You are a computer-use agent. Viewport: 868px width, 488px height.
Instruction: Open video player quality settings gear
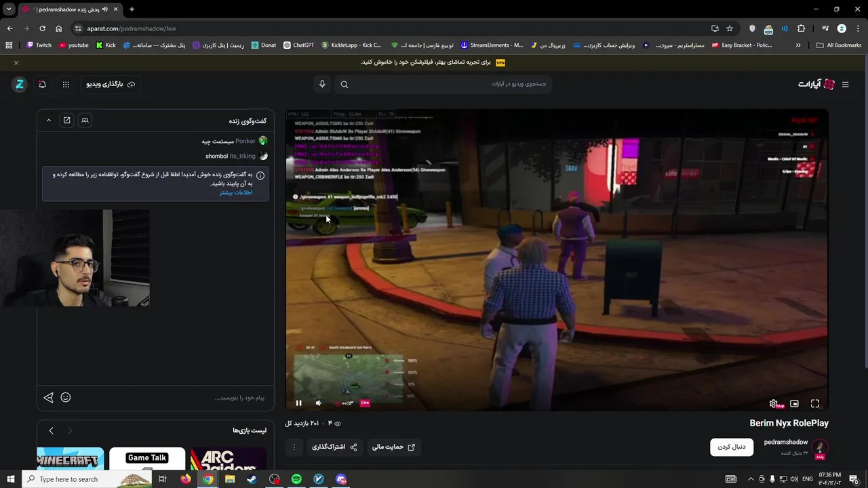(x=773, y=403)
